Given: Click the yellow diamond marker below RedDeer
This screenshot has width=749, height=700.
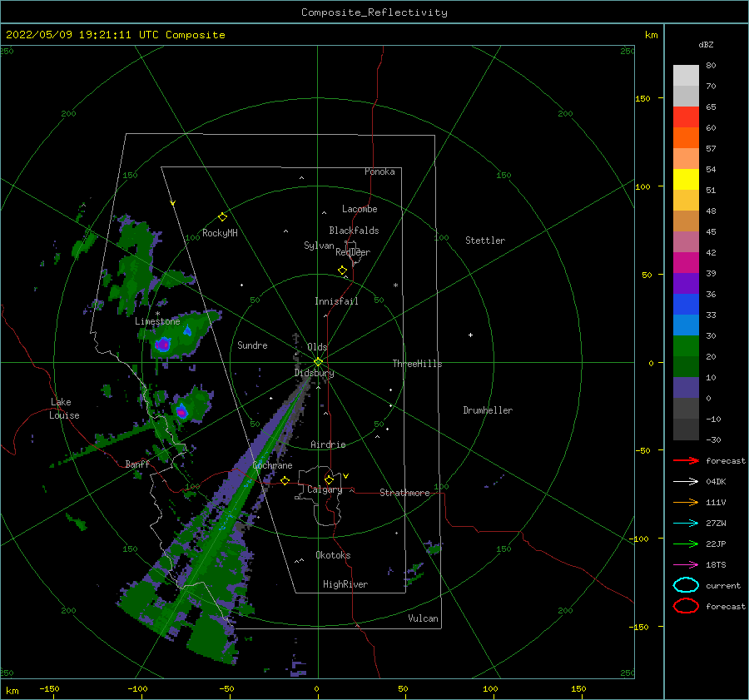Looking at the screenshot, I should [x=342, y=271].
